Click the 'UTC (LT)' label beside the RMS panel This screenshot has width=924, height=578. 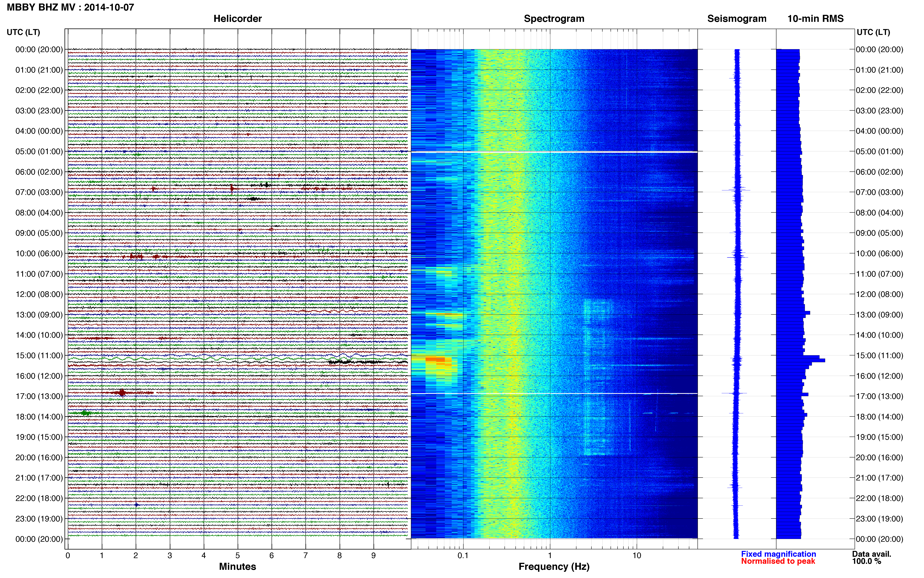pyautogui.click(x=873, y=32)
